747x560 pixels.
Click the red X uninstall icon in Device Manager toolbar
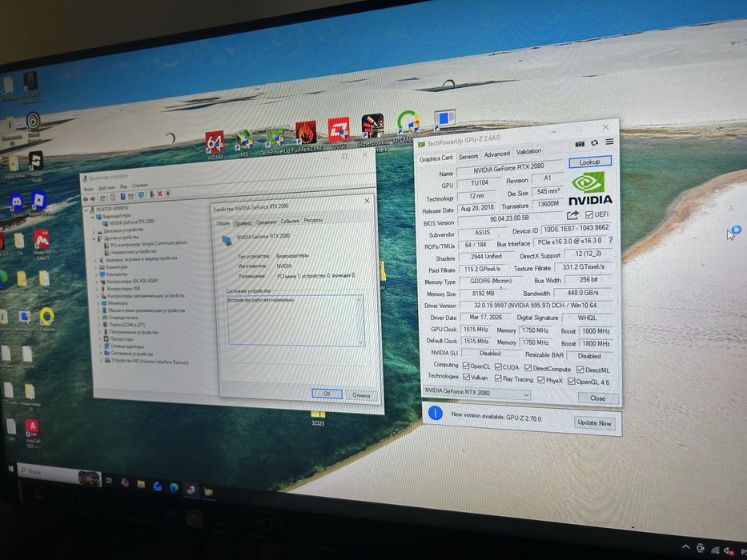coord(160,194)
